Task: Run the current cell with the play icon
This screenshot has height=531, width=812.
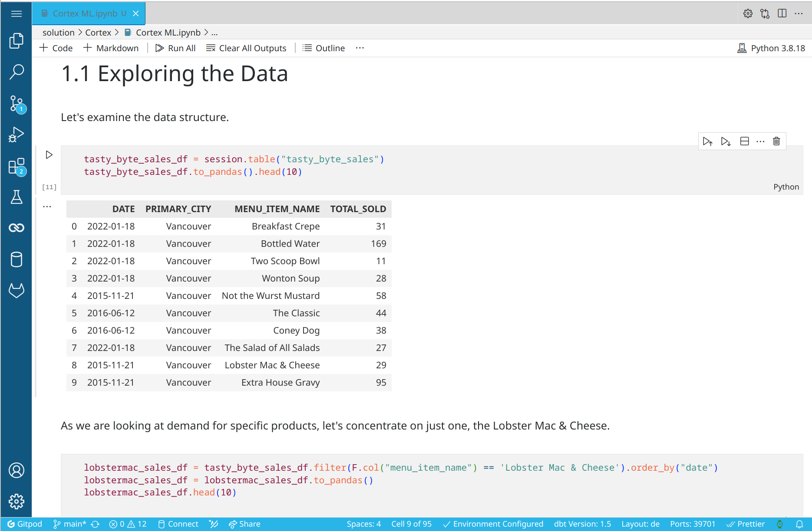Action: point(49,154)
